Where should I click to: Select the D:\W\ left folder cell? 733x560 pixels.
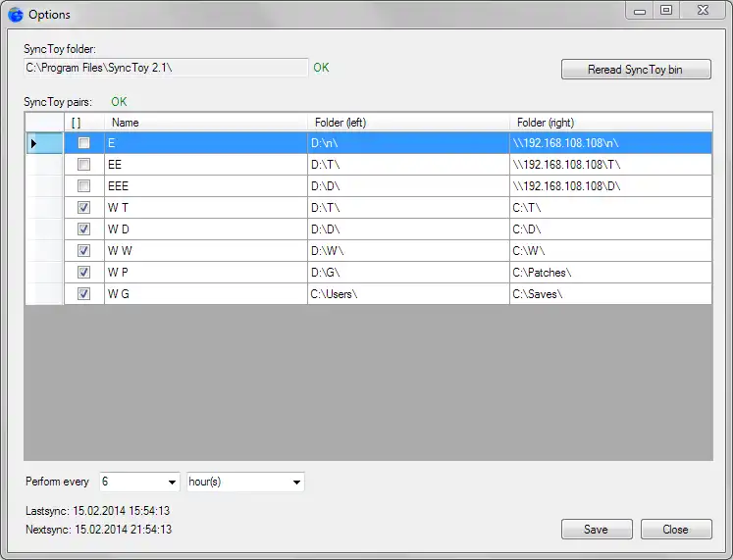click(408, 251)
